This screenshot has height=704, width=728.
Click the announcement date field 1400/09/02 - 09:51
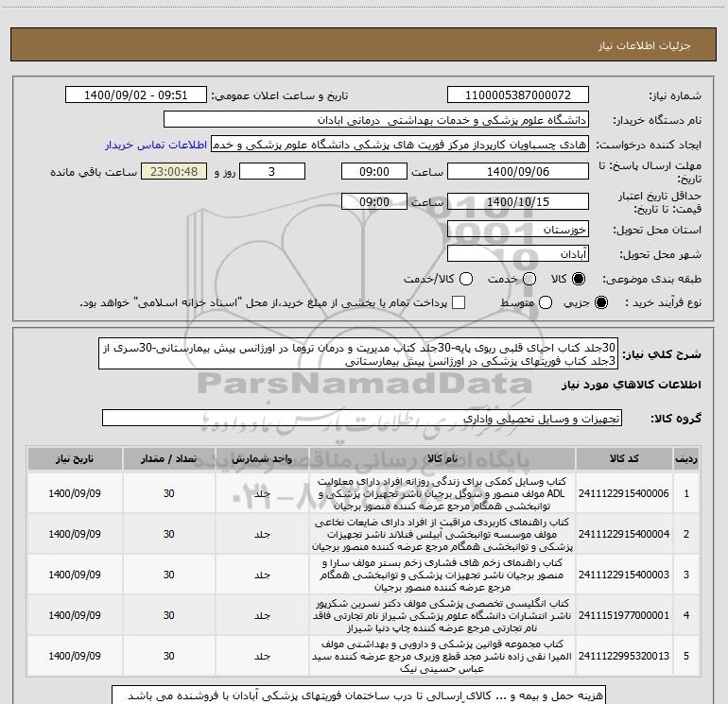point(135,95)
